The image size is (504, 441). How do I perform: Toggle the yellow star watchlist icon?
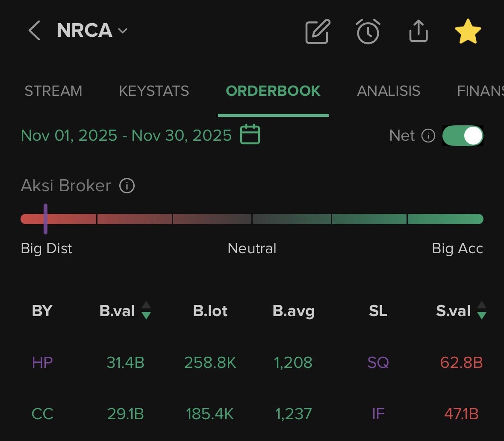click(x=468, y=31)
